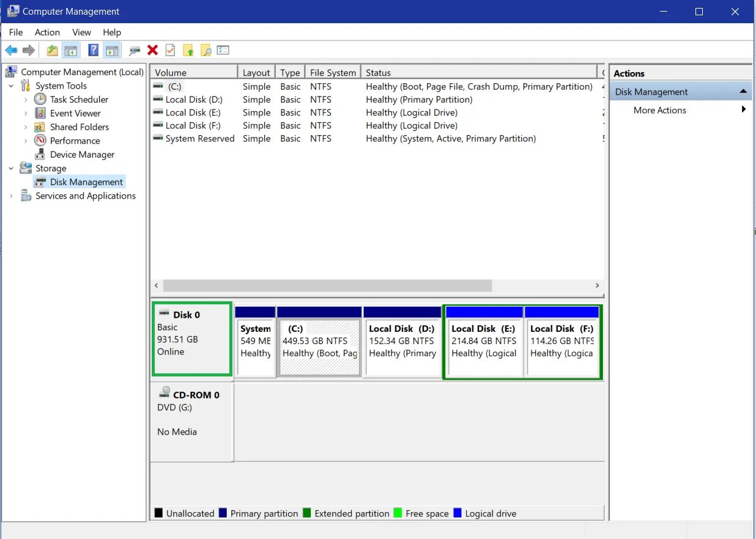Toggle the Show/Hide Console Tree toolbar icon
The image size is (756, 539).
[x=71, y=50]
